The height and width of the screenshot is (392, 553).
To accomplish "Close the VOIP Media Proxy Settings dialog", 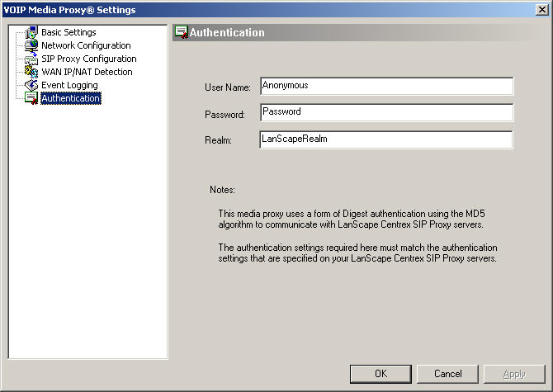I will tap(541, 10).
